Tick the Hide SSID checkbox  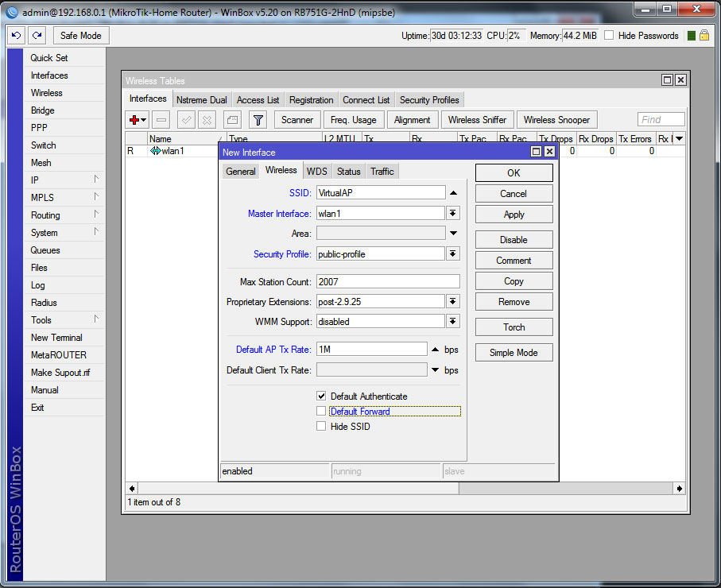click(321, 426)
